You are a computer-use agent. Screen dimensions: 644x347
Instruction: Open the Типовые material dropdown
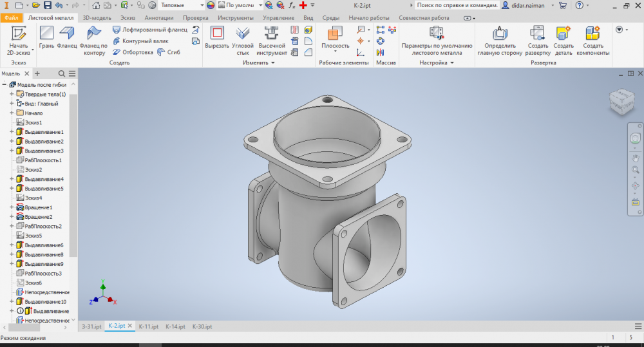[x=201, y=5]
